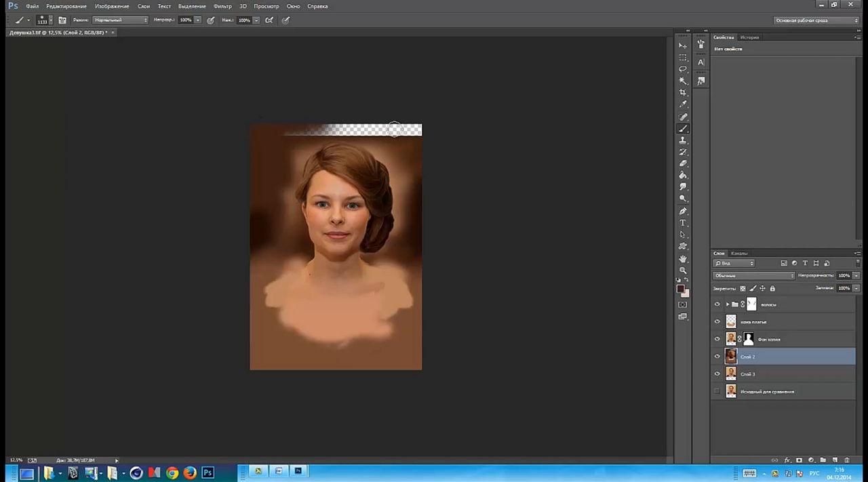Open the layer filter 'Вид' dropdown

(x=734, y=263)
